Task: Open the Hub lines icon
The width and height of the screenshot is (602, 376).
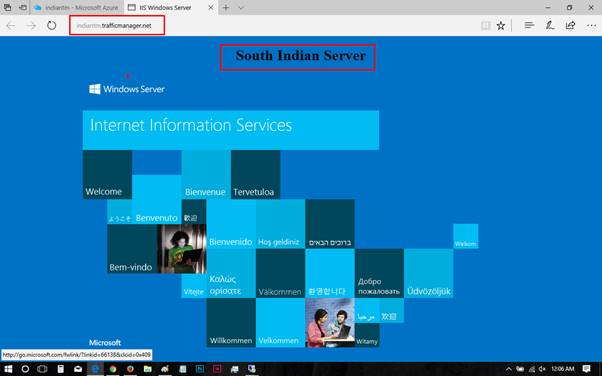Action: click(x=529, y=25)
